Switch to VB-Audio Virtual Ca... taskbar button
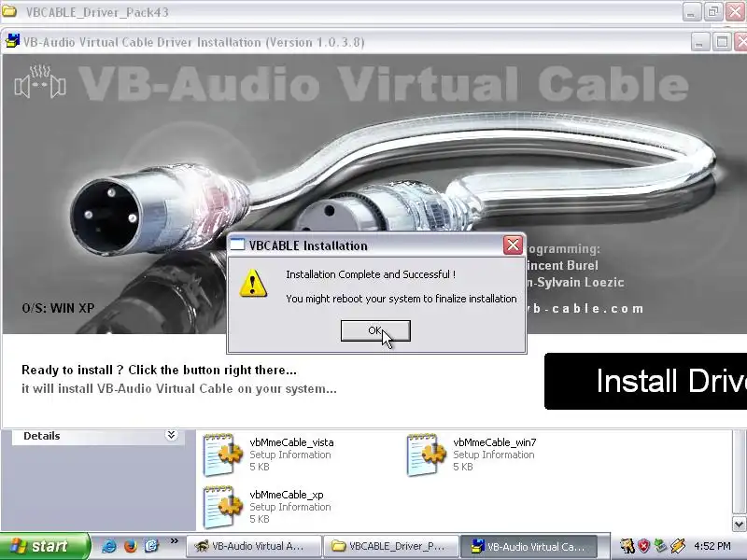 529,546
